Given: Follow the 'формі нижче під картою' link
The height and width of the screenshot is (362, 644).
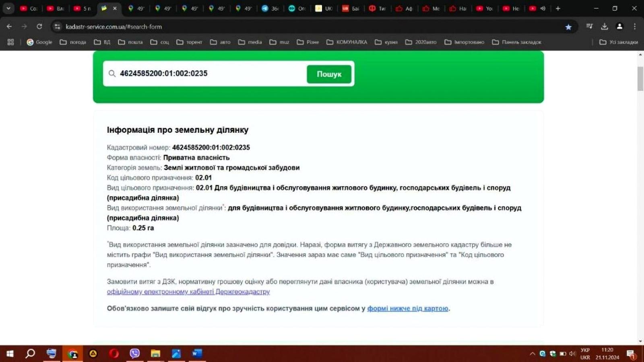Looking at the screenshot, I should click(x=408, y=309).
